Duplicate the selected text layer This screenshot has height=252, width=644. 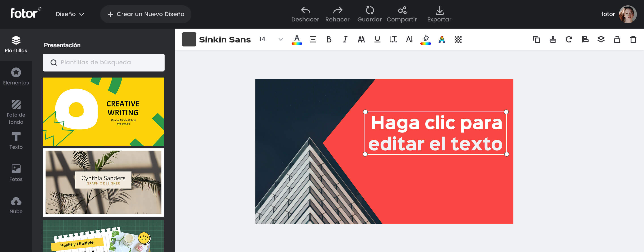537,39
